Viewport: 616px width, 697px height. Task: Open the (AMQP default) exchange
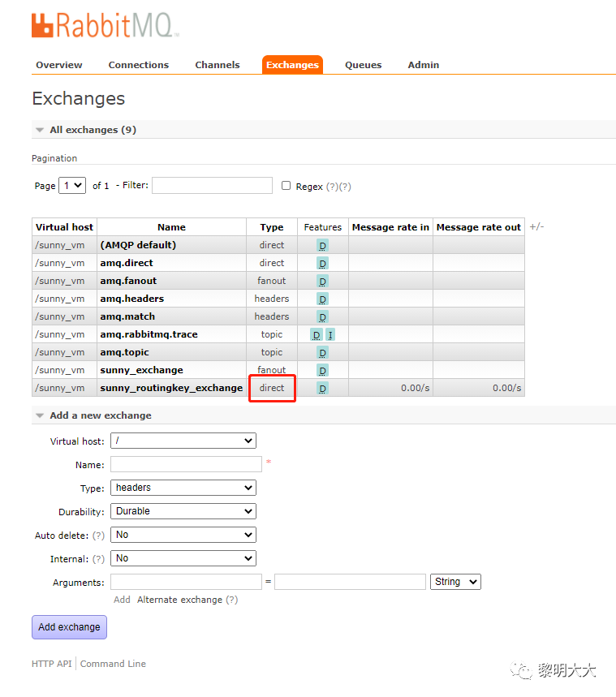pyautogui.click(x=138, y=245)
